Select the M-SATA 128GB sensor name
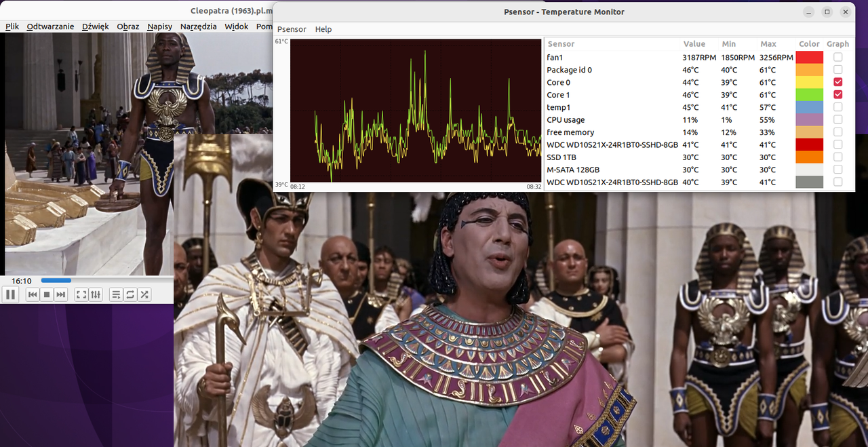The width and height of the screenshot is (868, 447). pos(573,170)
